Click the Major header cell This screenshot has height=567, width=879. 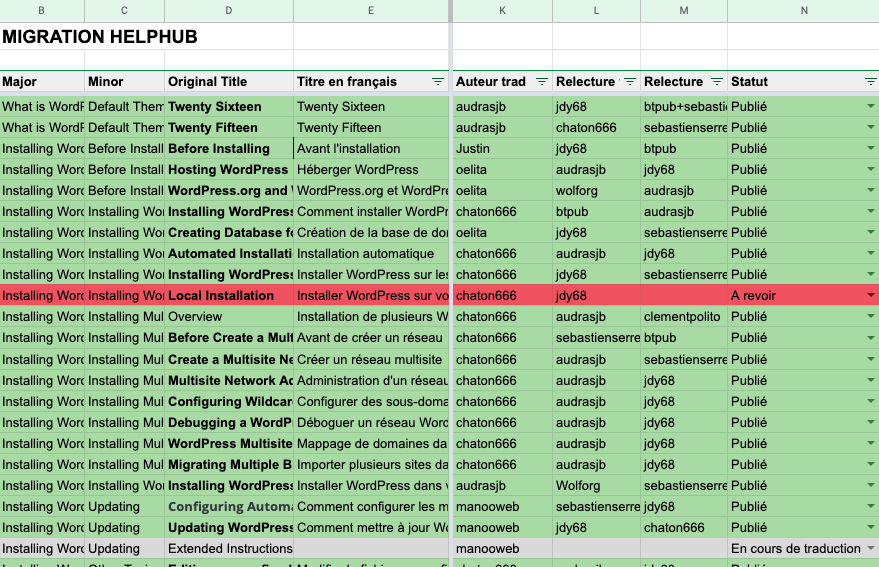coord(42,82)
